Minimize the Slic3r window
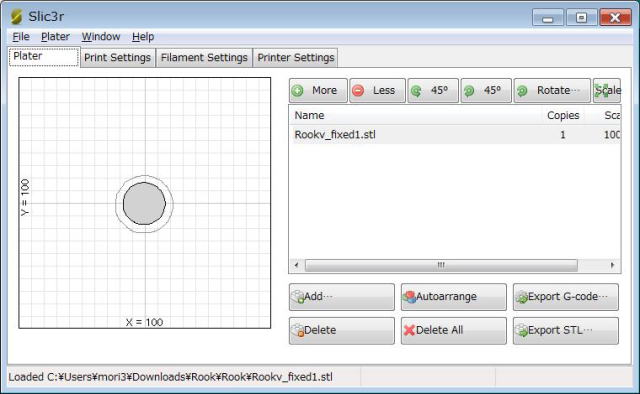 coord(548,18)
